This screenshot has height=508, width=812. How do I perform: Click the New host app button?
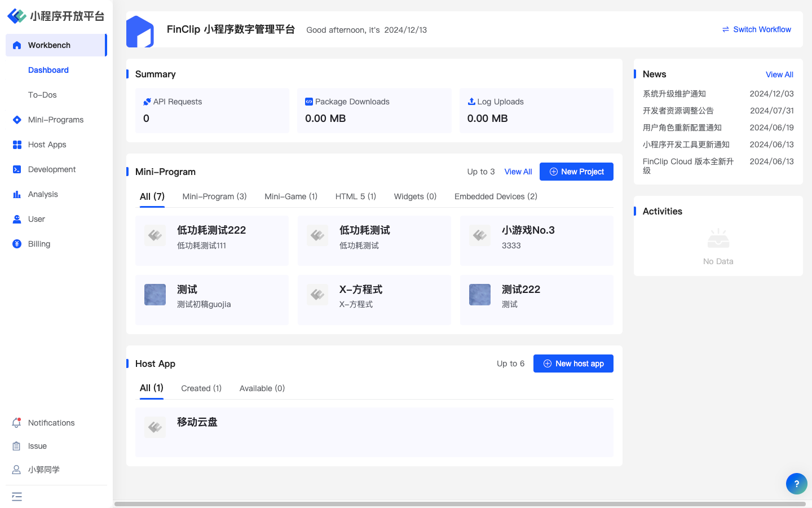click(573, 364)
